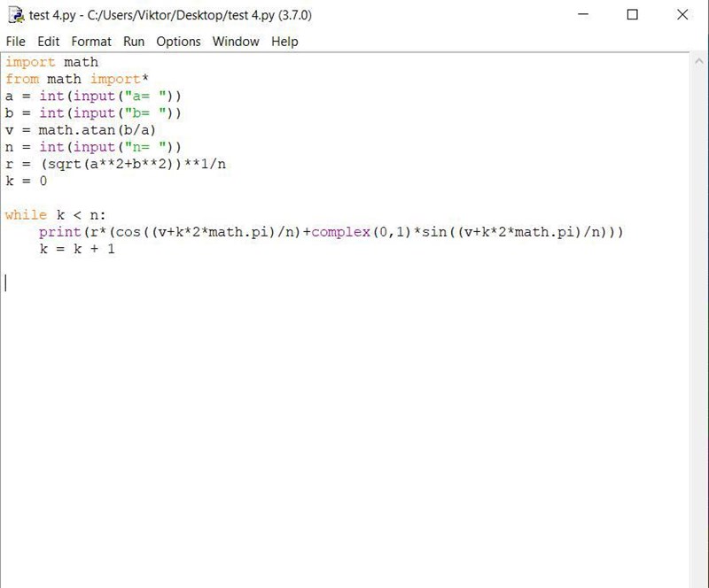The image size is (709, 588).
Task: Open the Window menu
Action: coord(236,42)
